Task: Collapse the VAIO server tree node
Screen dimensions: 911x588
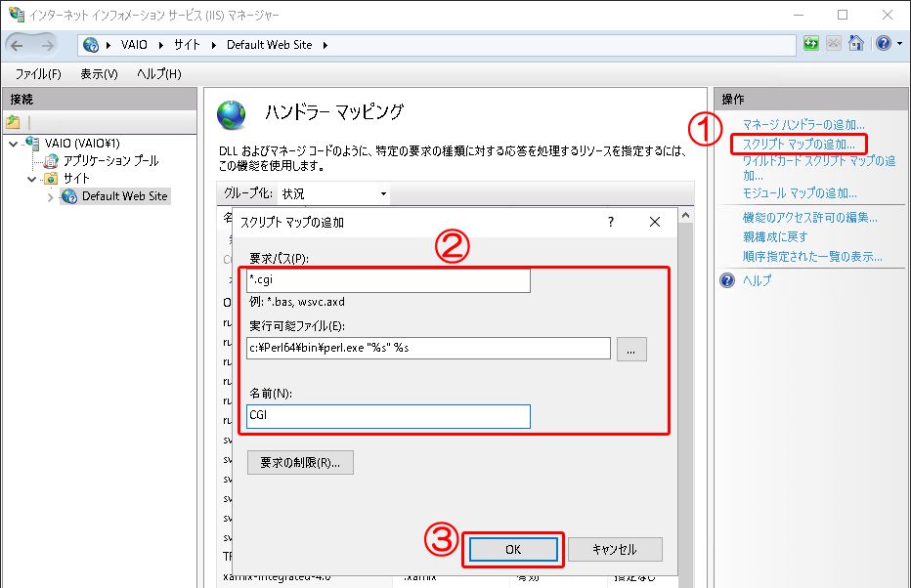Action: [x=13, y=144]
